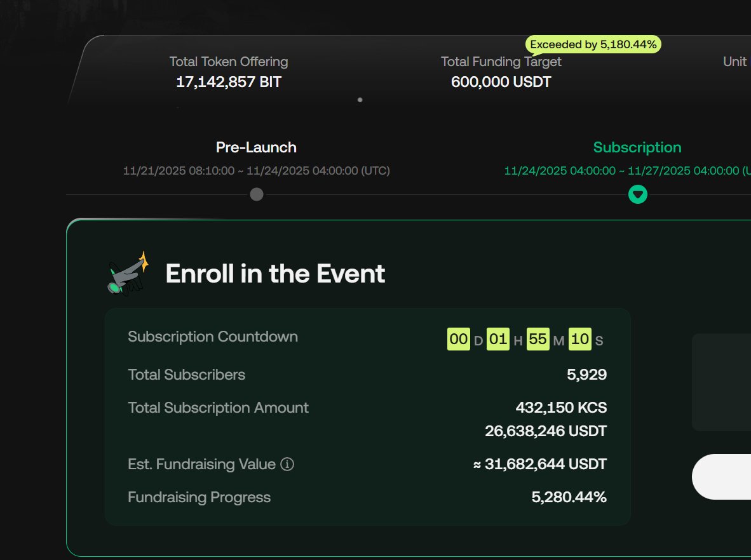Click the small dot under Total Token Offering

[360, 100]
